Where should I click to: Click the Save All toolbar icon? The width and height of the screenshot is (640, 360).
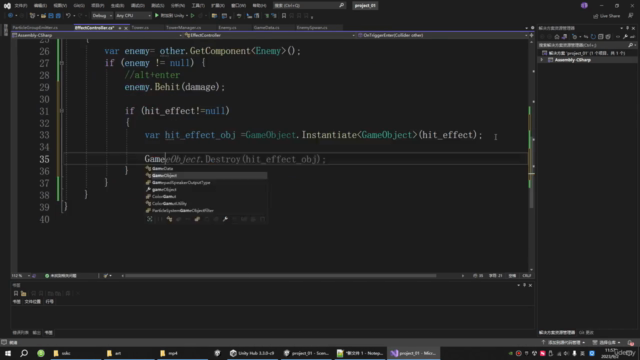coord(58,16)
